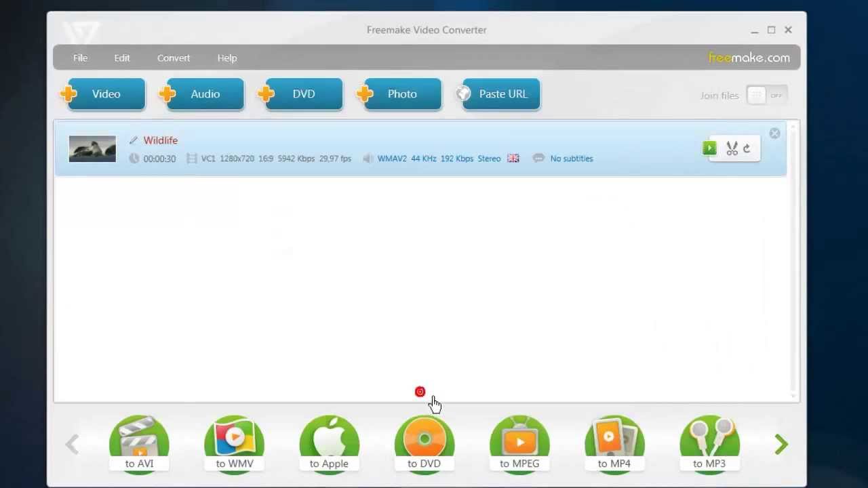Screen dimensions: 868x488
Task: Click the speech bubble subtitle icon
Action: point(538,159)
